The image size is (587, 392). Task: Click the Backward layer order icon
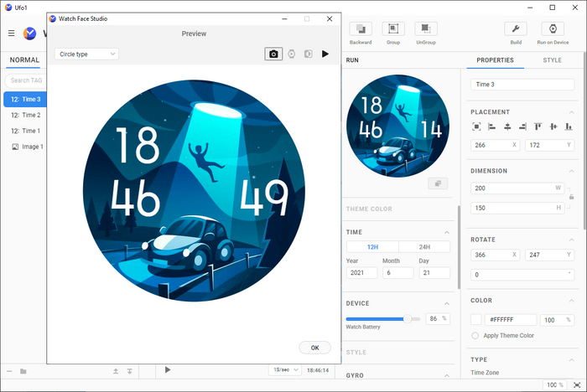pos(360,29)
